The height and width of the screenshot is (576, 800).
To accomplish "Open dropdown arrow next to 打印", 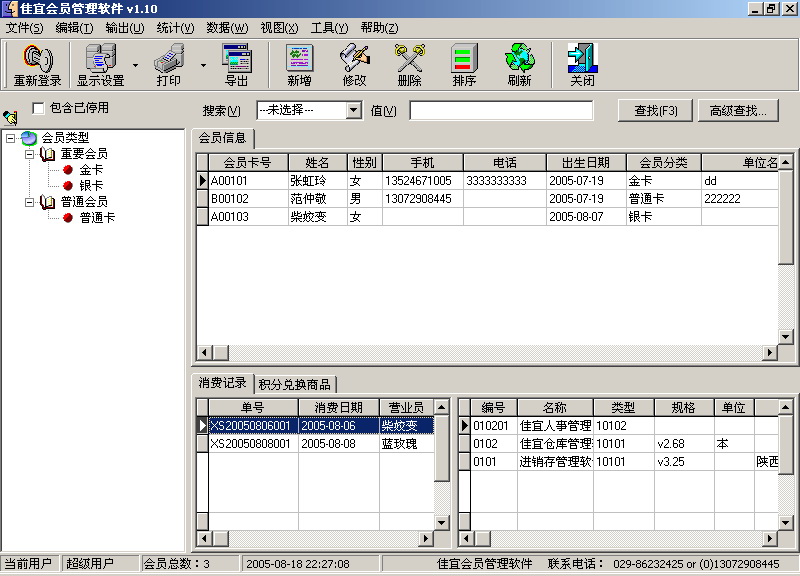I will pos(203,65).
